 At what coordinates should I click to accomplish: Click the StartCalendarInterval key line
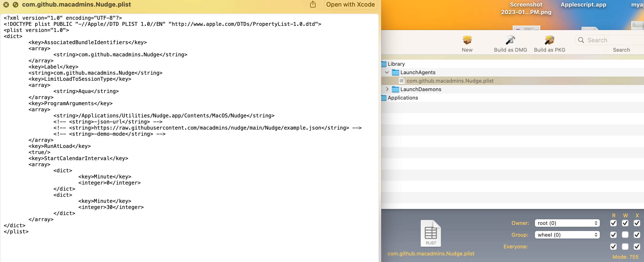(x=78, y=158)
